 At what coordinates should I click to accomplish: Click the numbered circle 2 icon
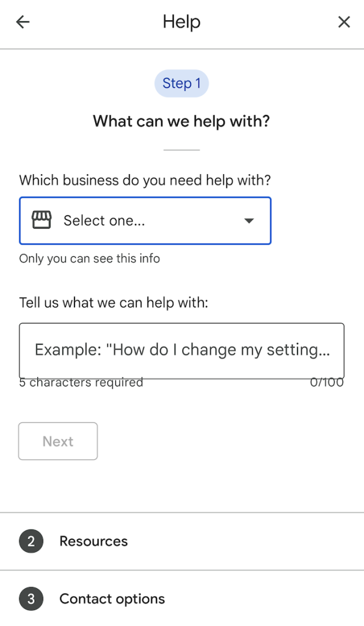tap(31, 542)
